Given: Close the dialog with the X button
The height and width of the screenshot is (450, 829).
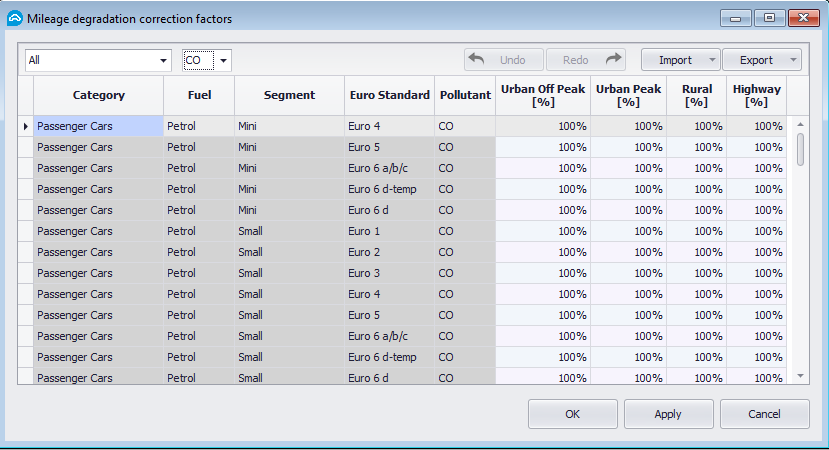Looking at the screenshot, I should [803, 17].
